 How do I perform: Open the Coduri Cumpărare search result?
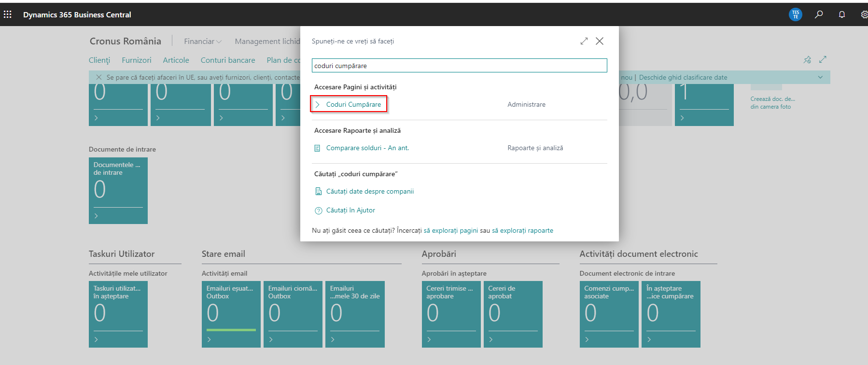click(x=353, y=104)
